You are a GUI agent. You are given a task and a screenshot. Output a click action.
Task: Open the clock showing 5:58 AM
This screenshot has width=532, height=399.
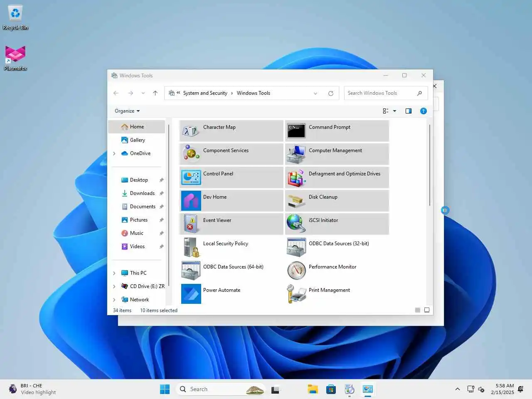pyautogui.click(x=502, y=389)
